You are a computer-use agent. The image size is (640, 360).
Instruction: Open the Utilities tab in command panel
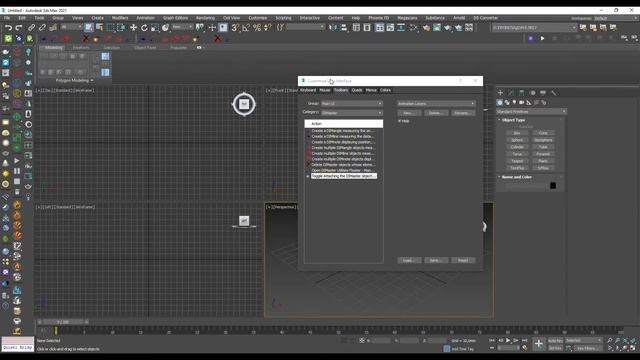pyautogui.click(x=553, y=93)
